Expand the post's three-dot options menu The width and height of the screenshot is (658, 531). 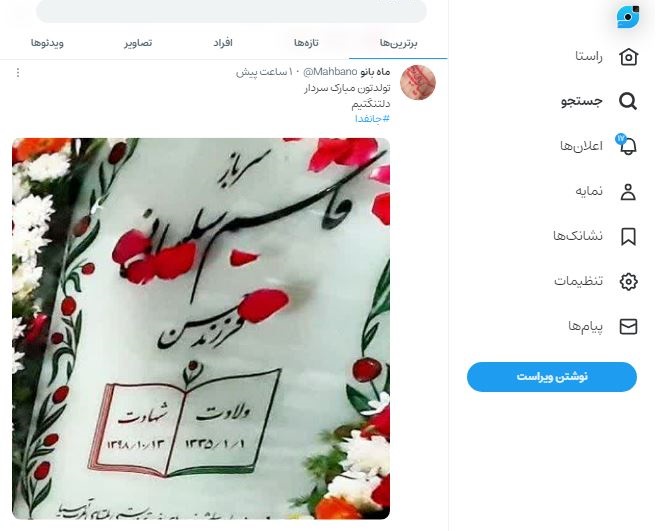[x=18, y=73]
